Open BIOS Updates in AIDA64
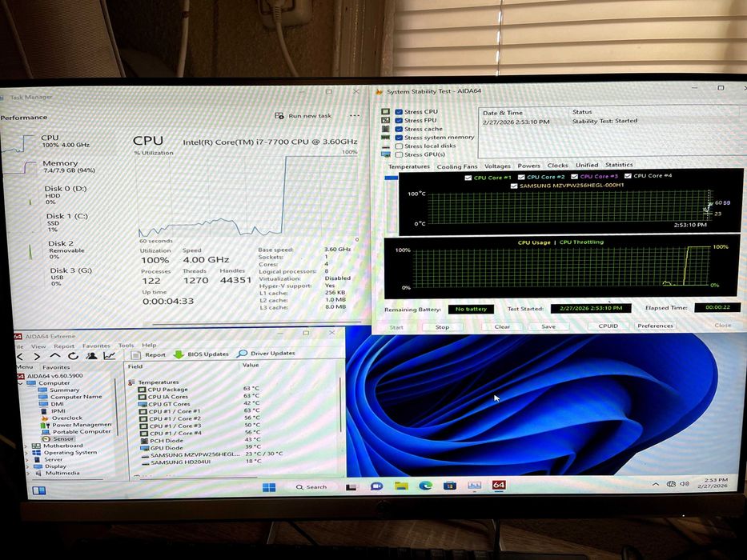The image size is (747, 560). (x=201, y=354)
